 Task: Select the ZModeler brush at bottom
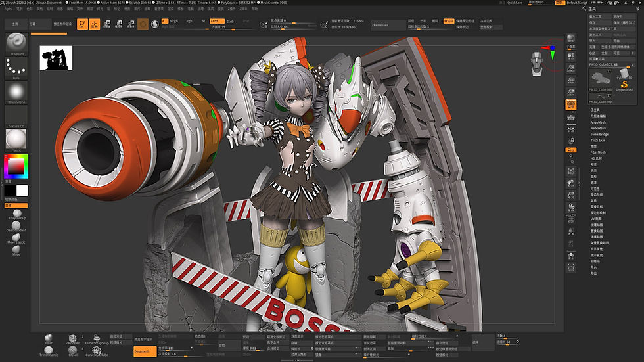tap(73, 340)
